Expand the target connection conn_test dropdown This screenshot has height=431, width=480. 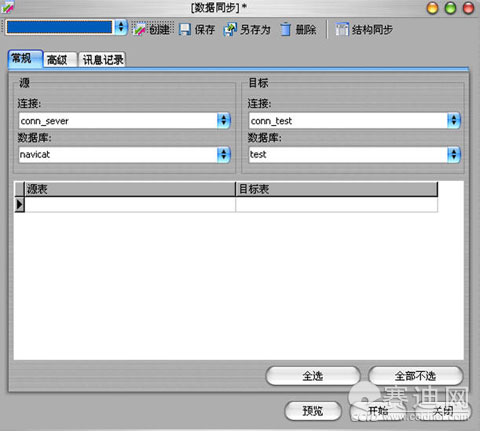(453, 120)
